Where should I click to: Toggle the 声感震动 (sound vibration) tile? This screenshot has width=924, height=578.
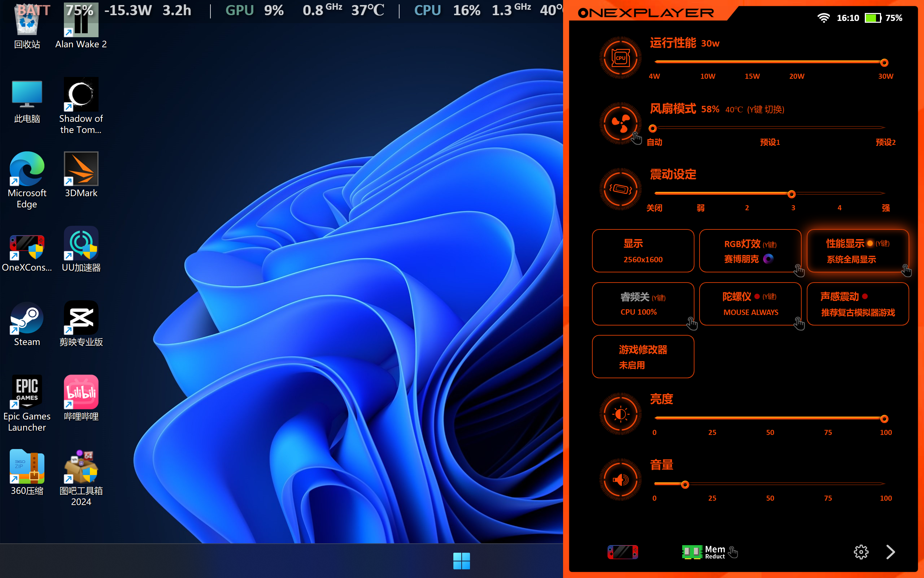pyautogui.click(x=858, y=304)
